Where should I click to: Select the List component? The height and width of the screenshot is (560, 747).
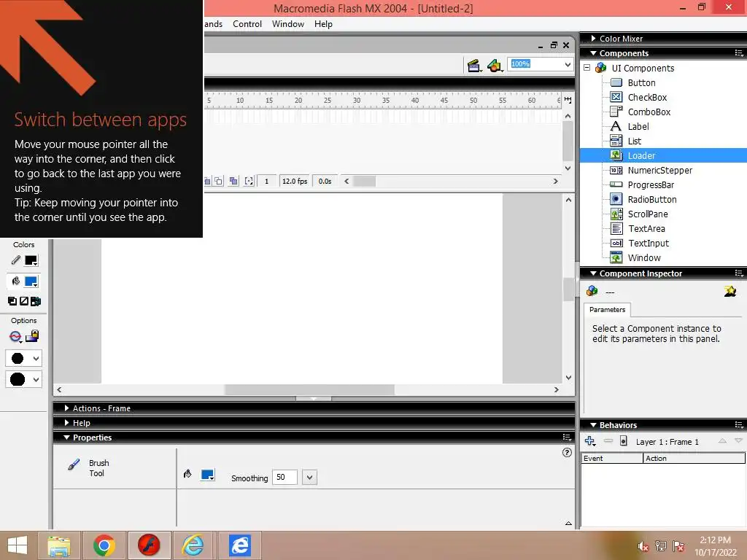(x=634, y=141)
